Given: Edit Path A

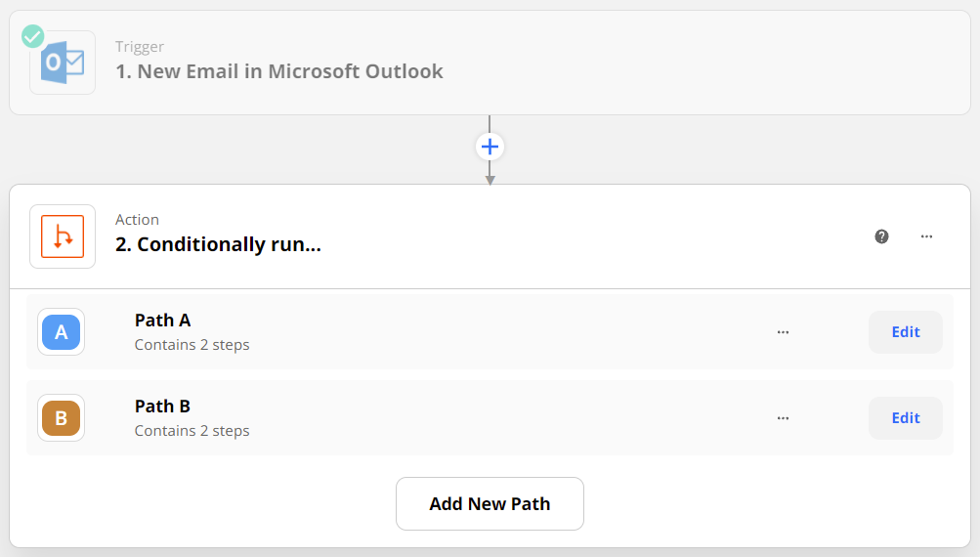Looking at the screenshot, I should click(906, 332).
